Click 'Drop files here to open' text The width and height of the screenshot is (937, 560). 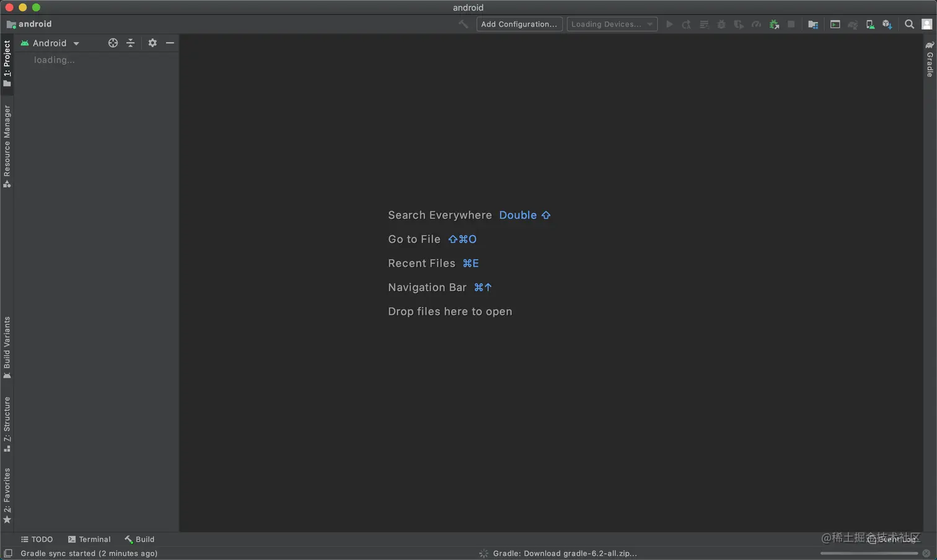point(450,312)
